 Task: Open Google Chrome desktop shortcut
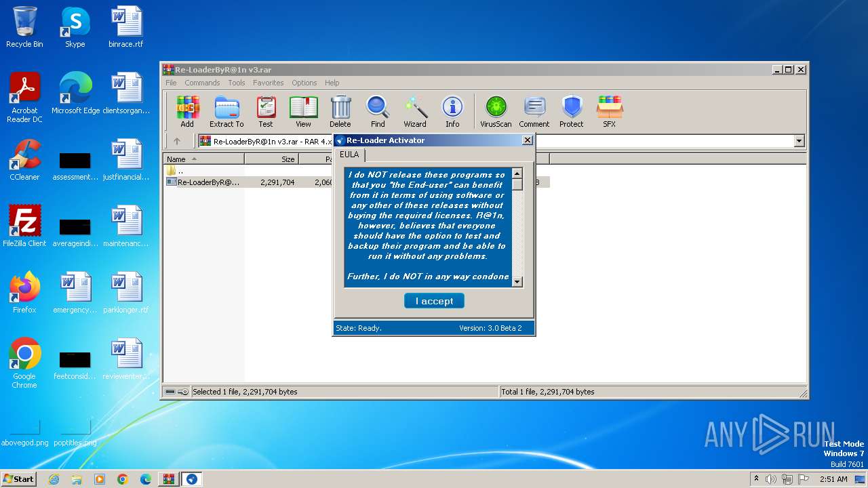tap(24, 363)
